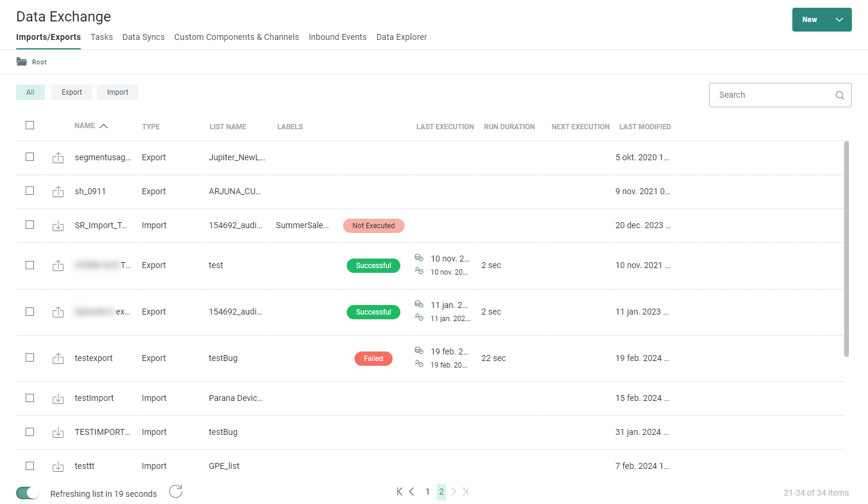Open the Data Syncs tab
Viewport: 868px width, 504px height.
(144, 37)
